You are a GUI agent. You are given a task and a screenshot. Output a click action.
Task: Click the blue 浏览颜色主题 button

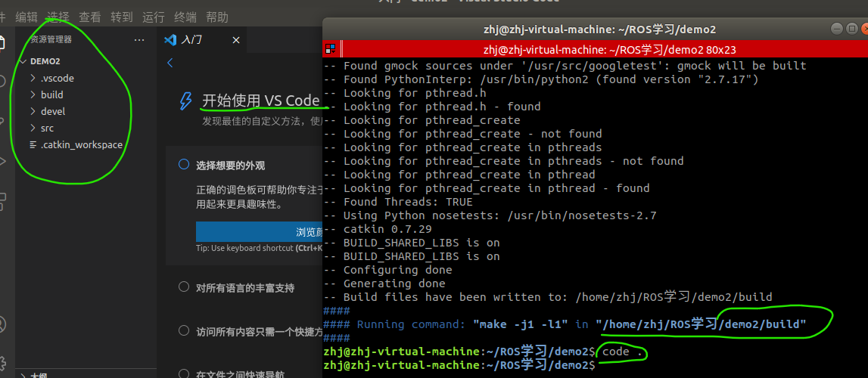[x=260, y=231]
